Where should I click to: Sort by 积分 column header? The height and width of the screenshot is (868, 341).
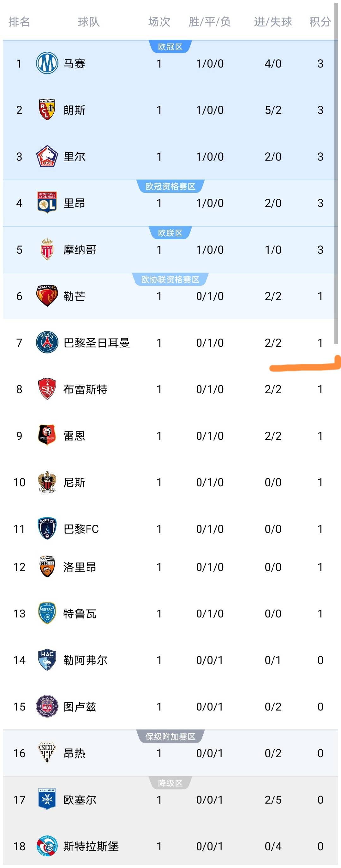point(320,22)
